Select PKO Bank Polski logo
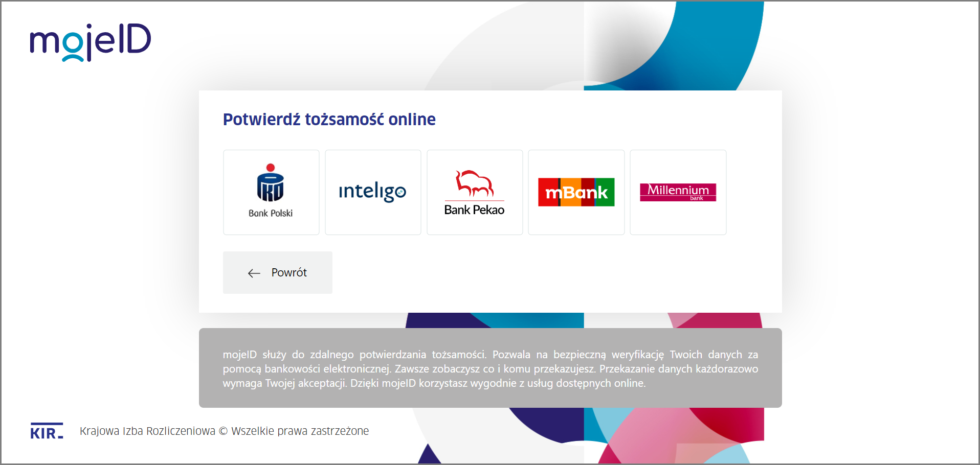Screen dimensions: 980x465 [x=271, y=184]
